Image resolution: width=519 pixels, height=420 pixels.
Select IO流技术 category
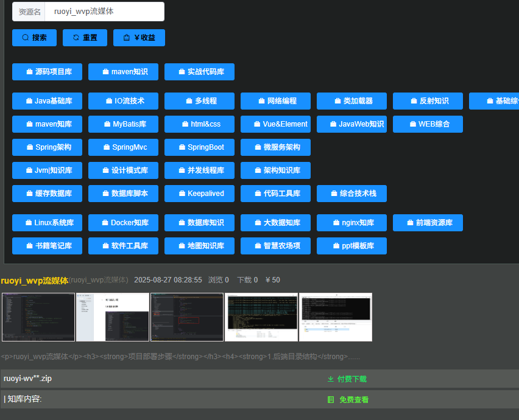point(123,101)
